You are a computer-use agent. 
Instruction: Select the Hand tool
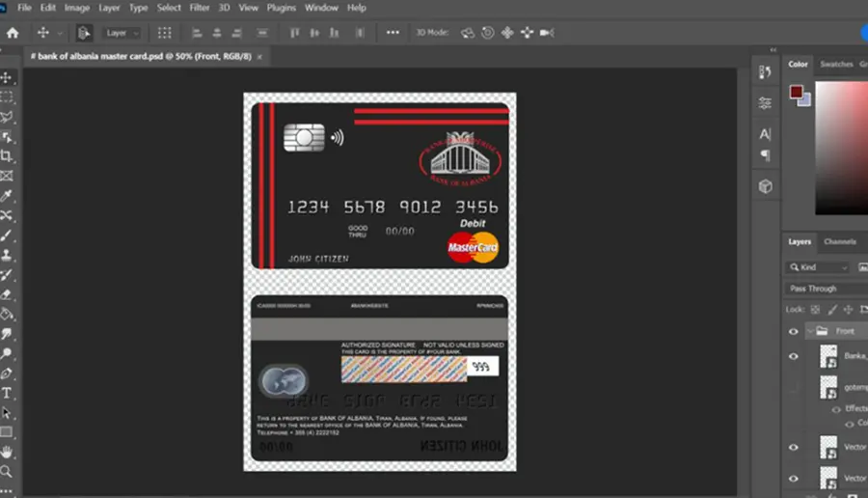(x=7, y=452)
